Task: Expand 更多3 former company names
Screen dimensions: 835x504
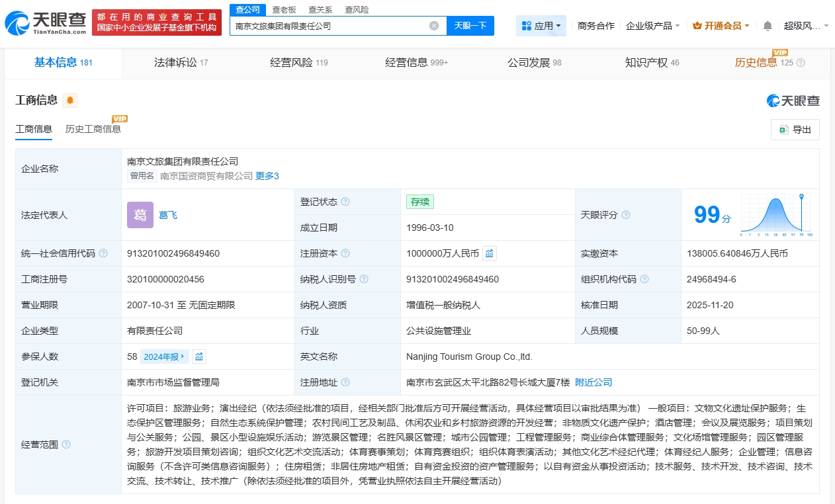Action: [266, 176]
